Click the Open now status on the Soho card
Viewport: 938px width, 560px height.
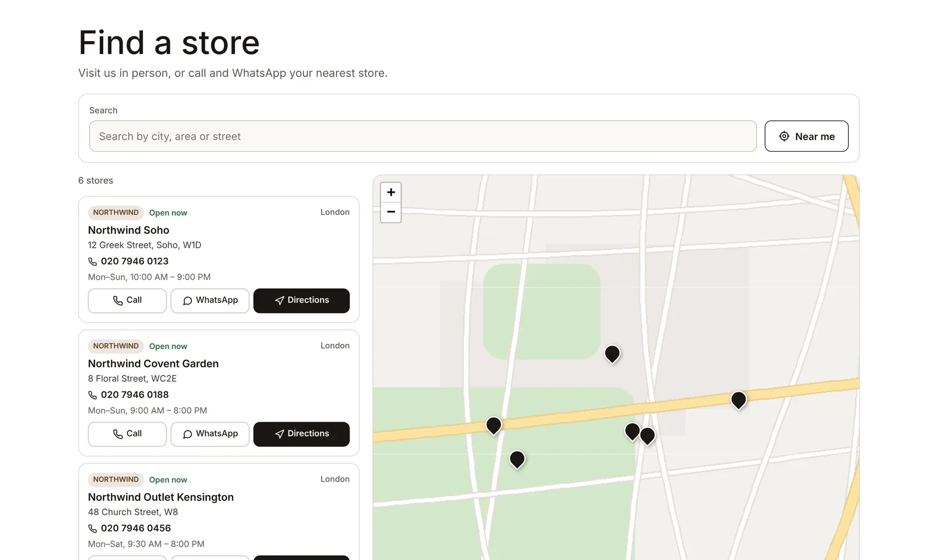(x=168, y=213)
